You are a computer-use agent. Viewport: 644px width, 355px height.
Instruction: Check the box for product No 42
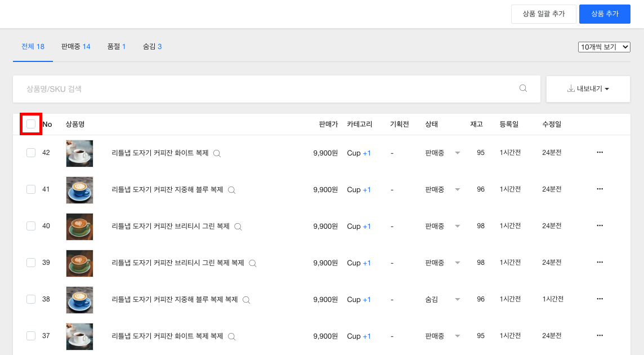[x=31, y=153]
